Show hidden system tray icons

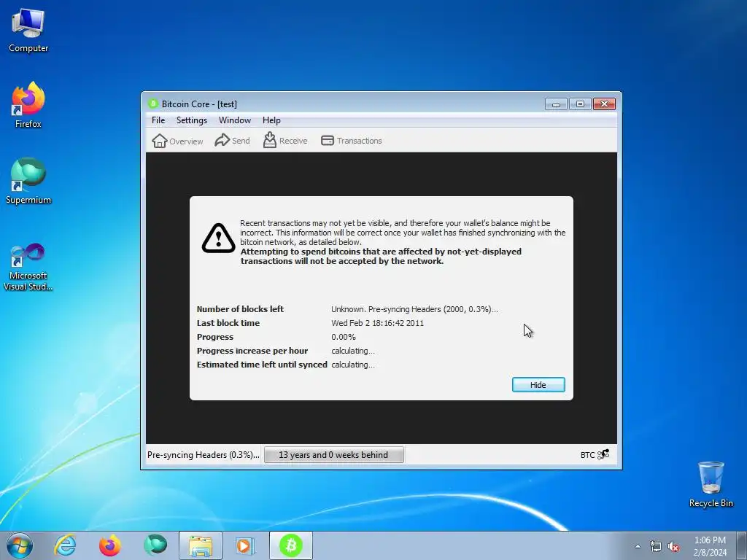tap(638, 546)
